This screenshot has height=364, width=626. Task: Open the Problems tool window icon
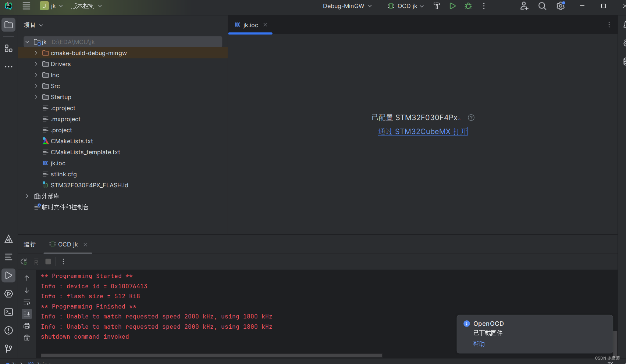(x=8, y=330)
